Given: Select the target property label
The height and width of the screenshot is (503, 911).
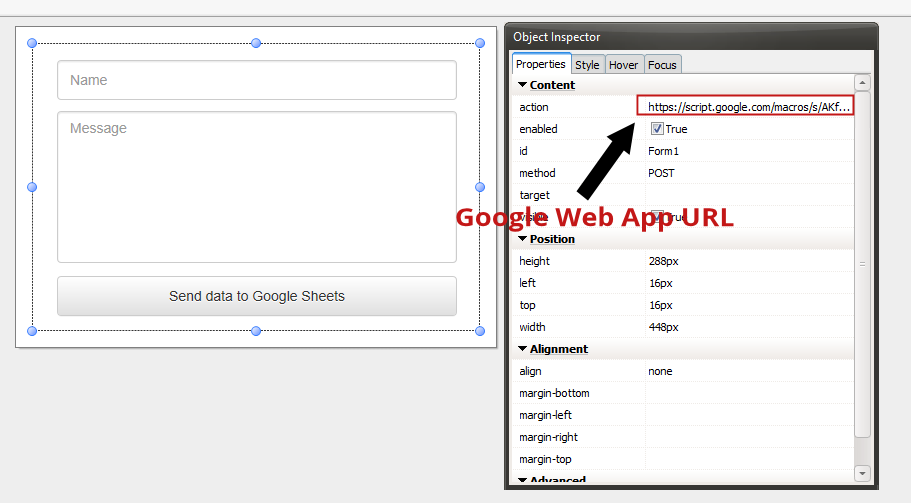Looking at the screenshot, I should (x=535, y=195).
